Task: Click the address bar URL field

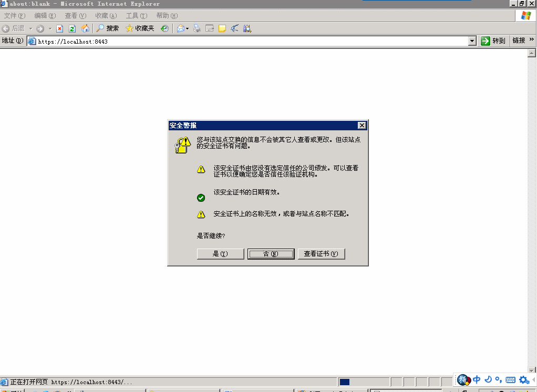Action: [x=252, y=42]
